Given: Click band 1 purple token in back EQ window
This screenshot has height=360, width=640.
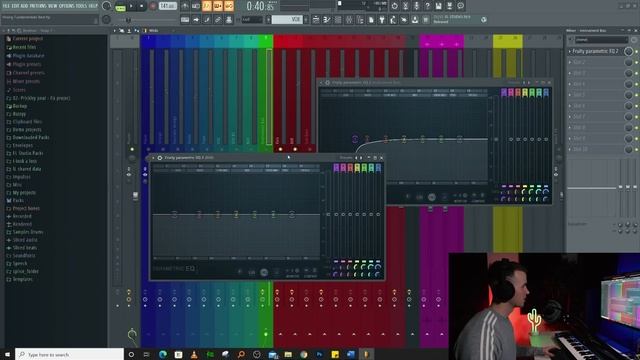Looking at the screenshot, I should click(355, 139).
